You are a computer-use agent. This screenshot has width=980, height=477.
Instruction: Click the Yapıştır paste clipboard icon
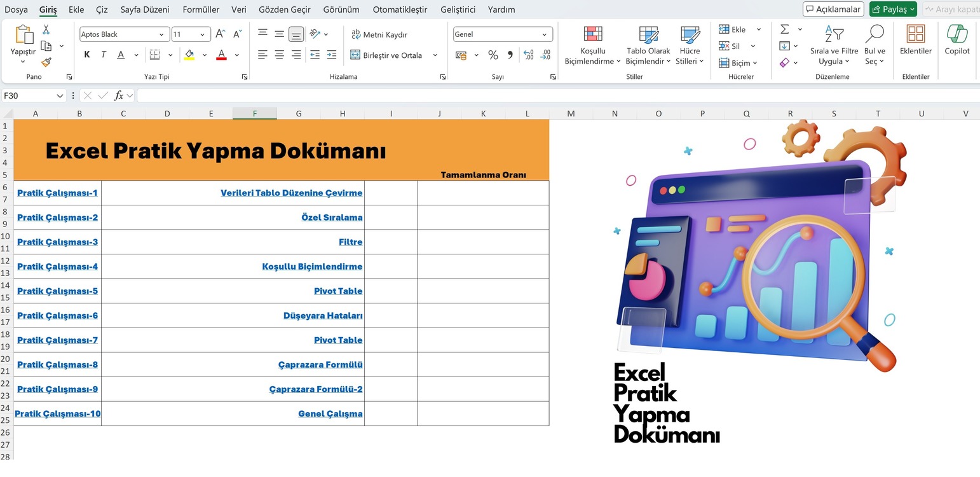point(24,35)
